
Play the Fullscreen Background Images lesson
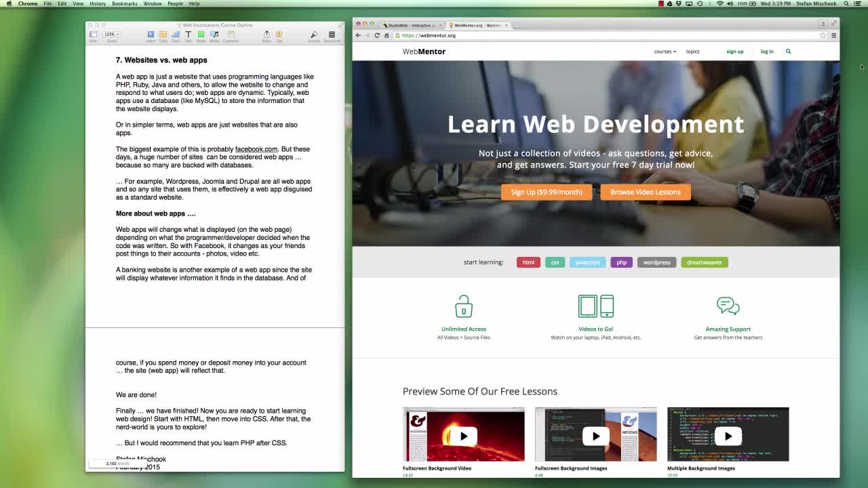pos(596,436)
